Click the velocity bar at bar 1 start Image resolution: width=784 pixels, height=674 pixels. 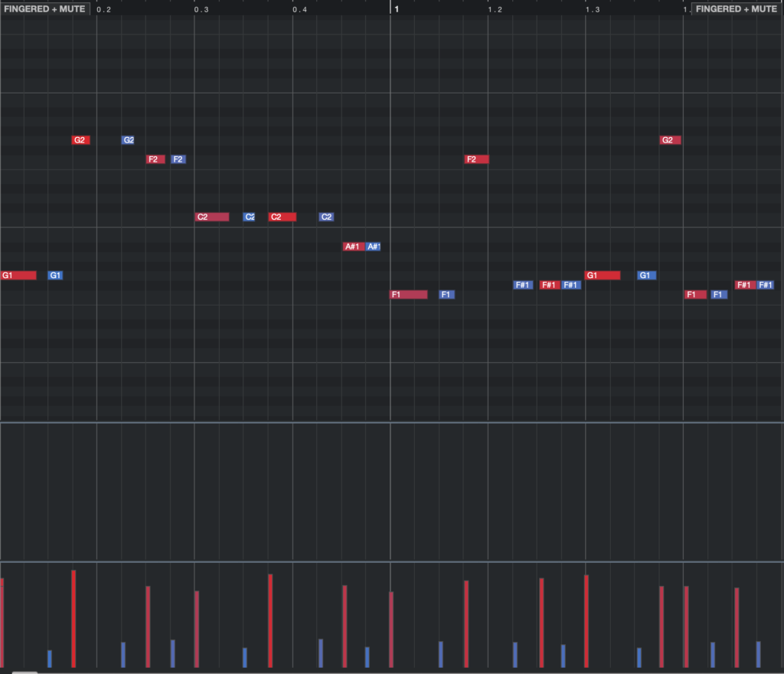(391, 628)
